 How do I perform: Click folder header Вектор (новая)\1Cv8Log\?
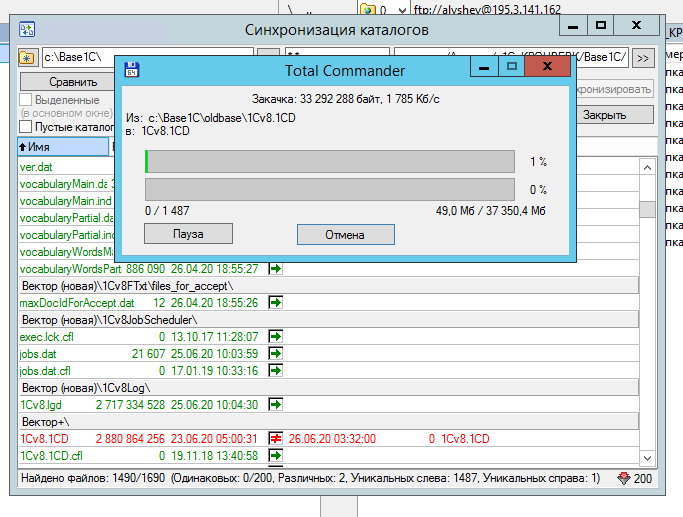[x=329, y=388]
